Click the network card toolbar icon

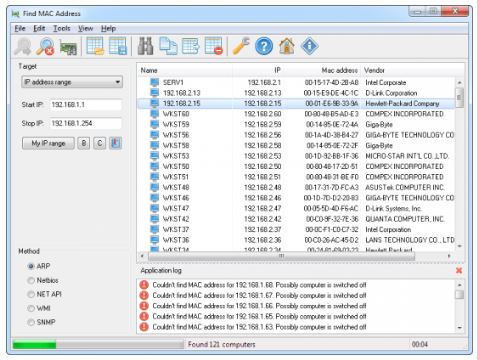coord(68,47)
